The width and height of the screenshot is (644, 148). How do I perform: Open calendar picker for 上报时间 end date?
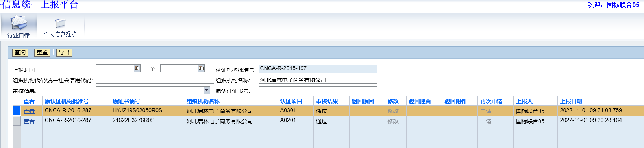[x=201, y=68]
